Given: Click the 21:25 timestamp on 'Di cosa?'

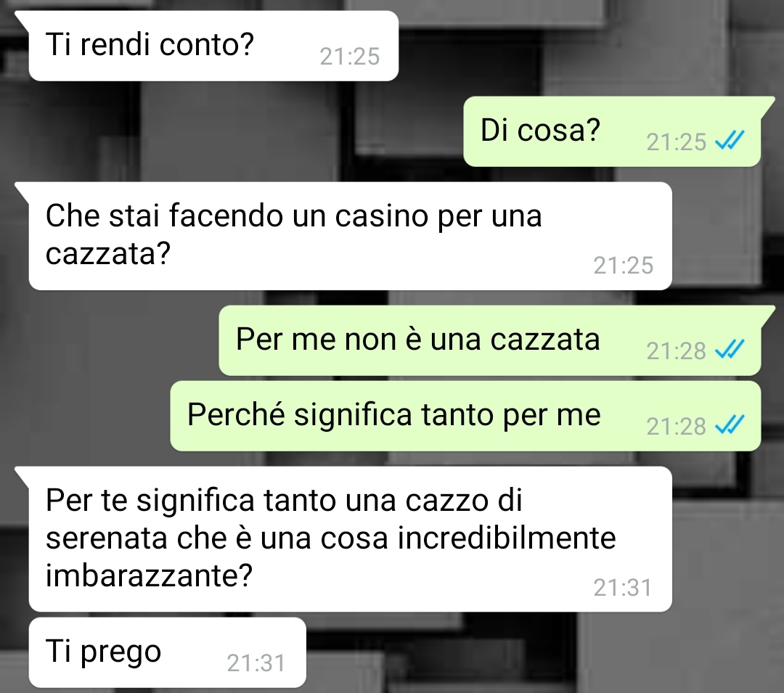Looking at the screenshot, I should click(x=676, y=142).
